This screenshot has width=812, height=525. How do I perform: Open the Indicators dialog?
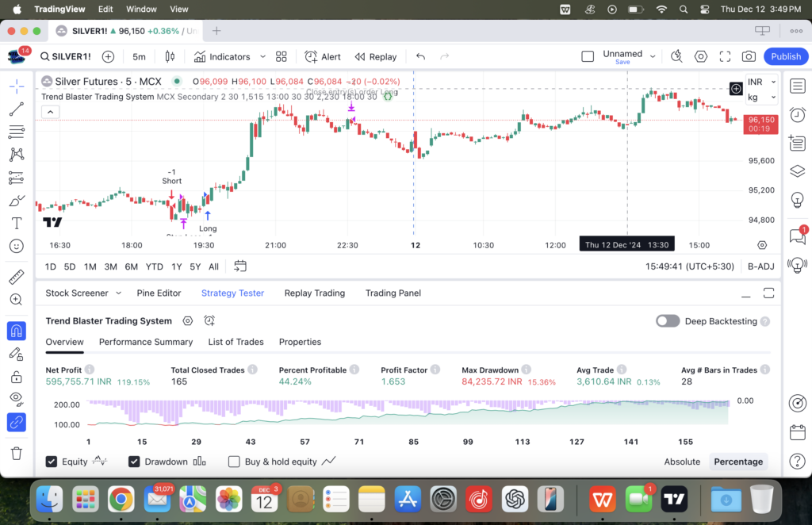tap(222, 56)
